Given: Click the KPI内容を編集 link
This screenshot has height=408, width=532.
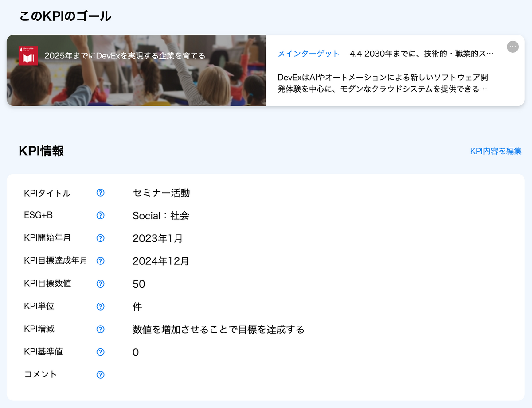Looking at the screenshot, I should click(496, 151).
